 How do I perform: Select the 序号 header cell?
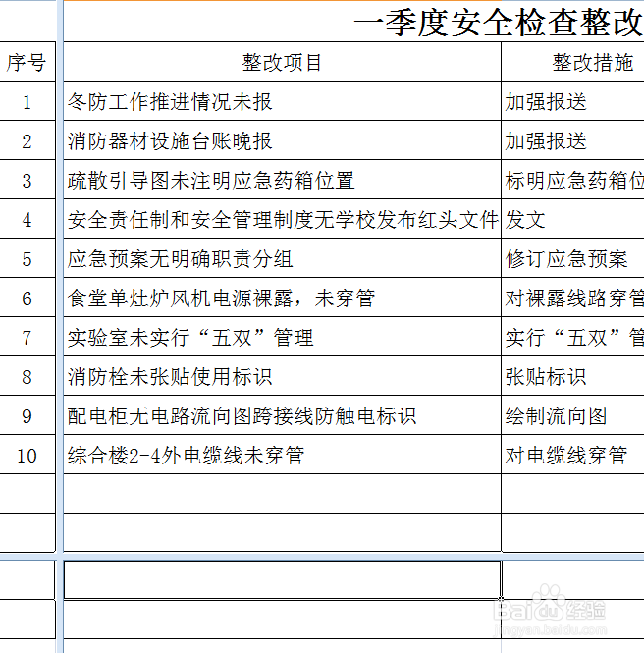(x=27, y=62)
